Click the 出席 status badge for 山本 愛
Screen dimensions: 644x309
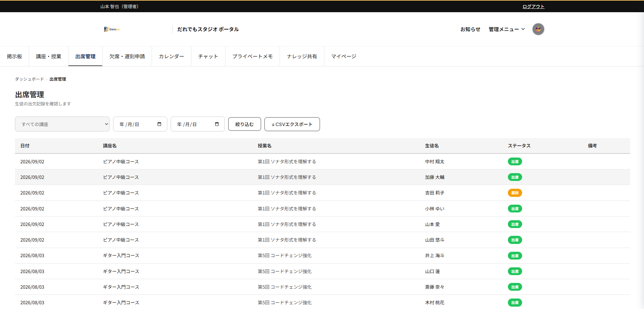coord(515,224)
